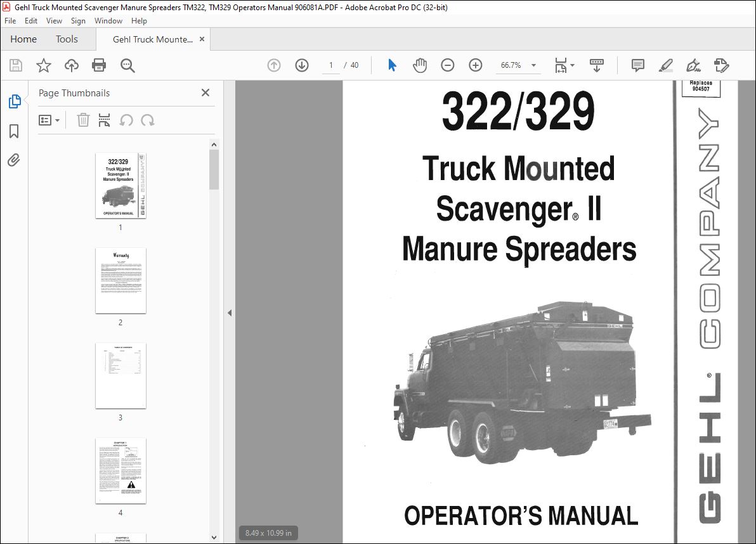Open the Edit menu
The width and height of the screenshot is (756, 544).
point(31,21)
